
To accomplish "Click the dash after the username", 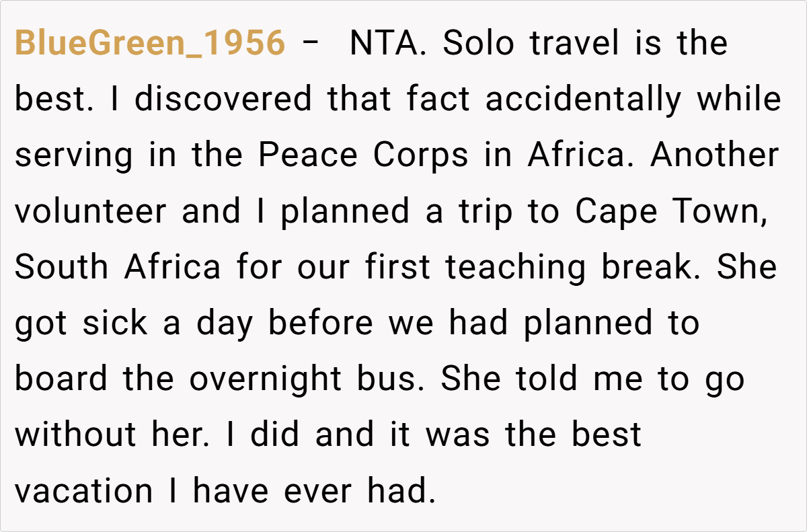I will tap(311, 44).
